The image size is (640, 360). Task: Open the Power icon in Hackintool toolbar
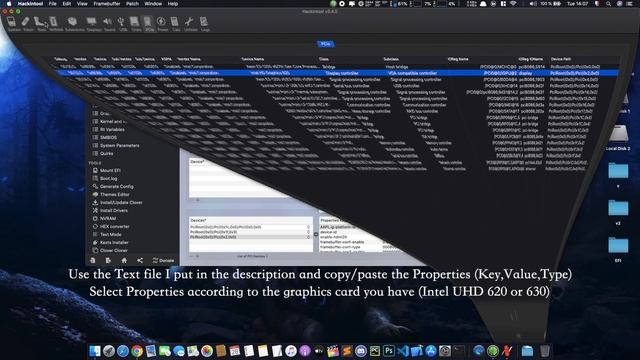point(162,24)
